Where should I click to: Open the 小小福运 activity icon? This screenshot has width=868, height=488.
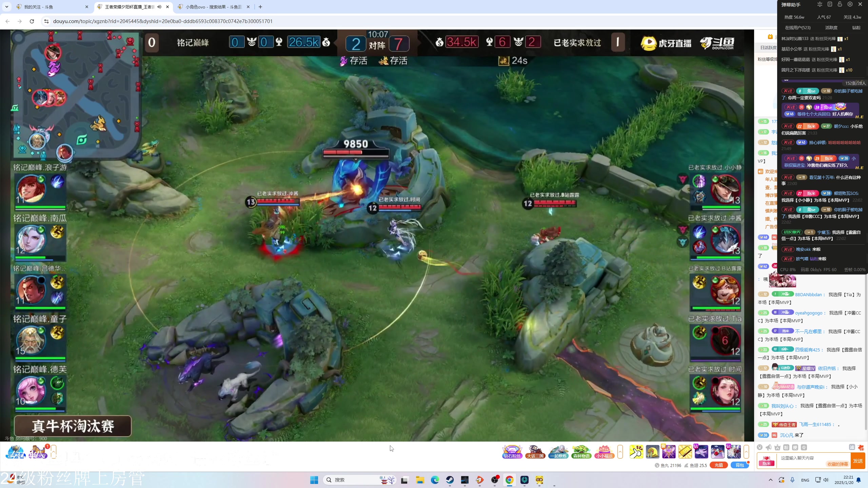tap(604, 452)
